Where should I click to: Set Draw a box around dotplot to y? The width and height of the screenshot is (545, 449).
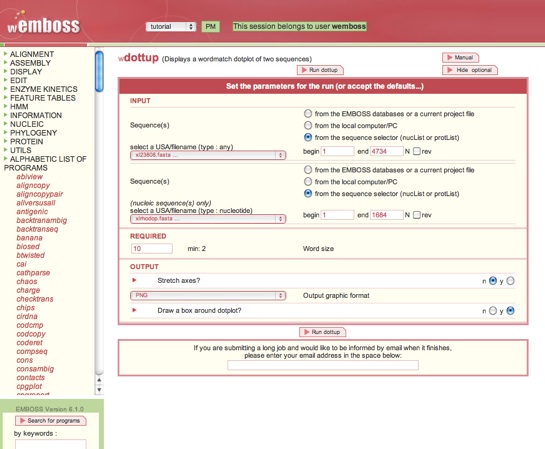510,311
